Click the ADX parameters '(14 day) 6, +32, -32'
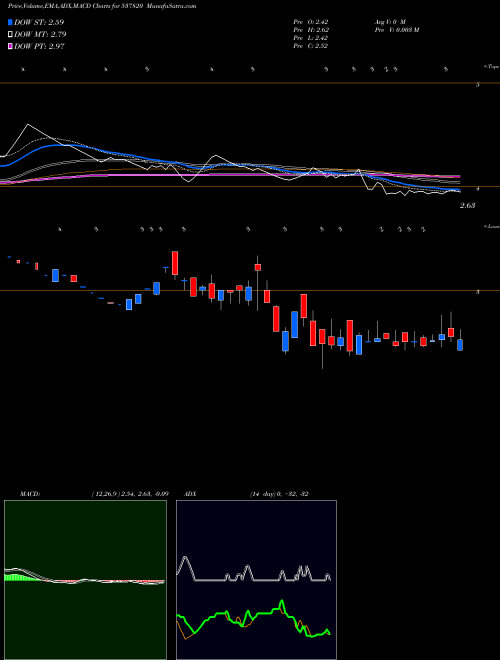Screen dimensions: 500x660 point(279,494)
